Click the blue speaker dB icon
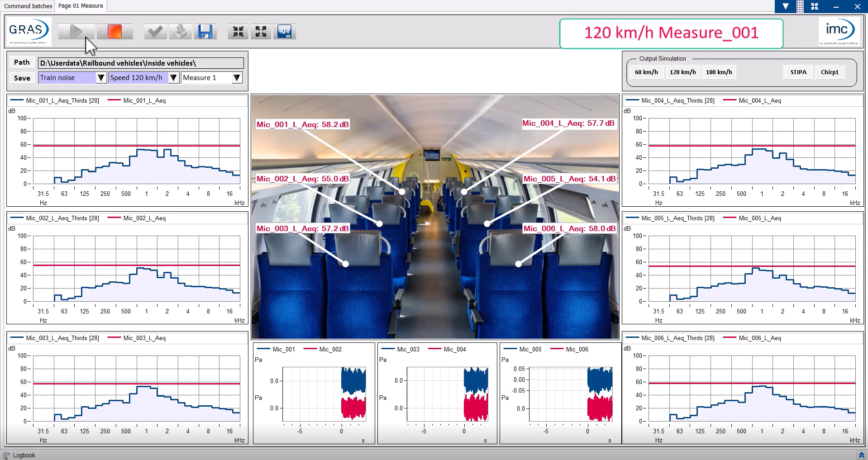The image size is (868, 460). 285,32
